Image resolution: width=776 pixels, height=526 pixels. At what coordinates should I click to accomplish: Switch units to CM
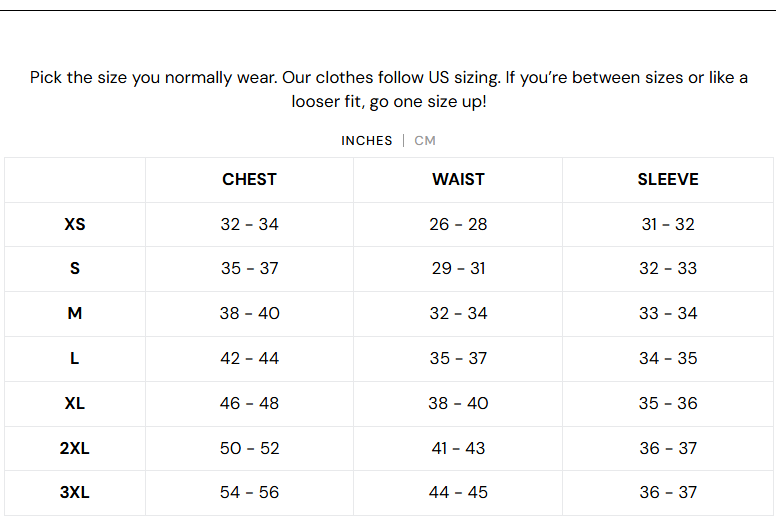tap(425, 141)
